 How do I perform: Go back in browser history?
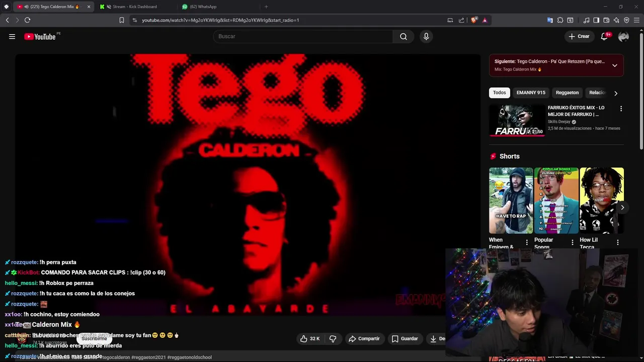pos(7,20)
